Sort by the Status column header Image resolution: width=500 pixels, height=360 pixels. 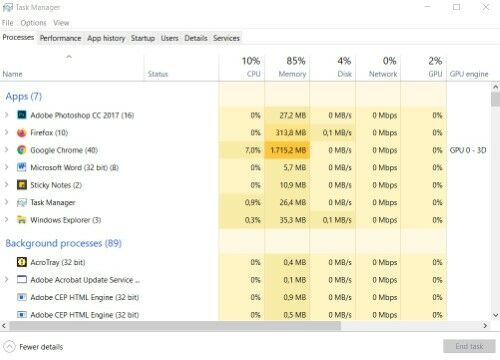[182, 68]
